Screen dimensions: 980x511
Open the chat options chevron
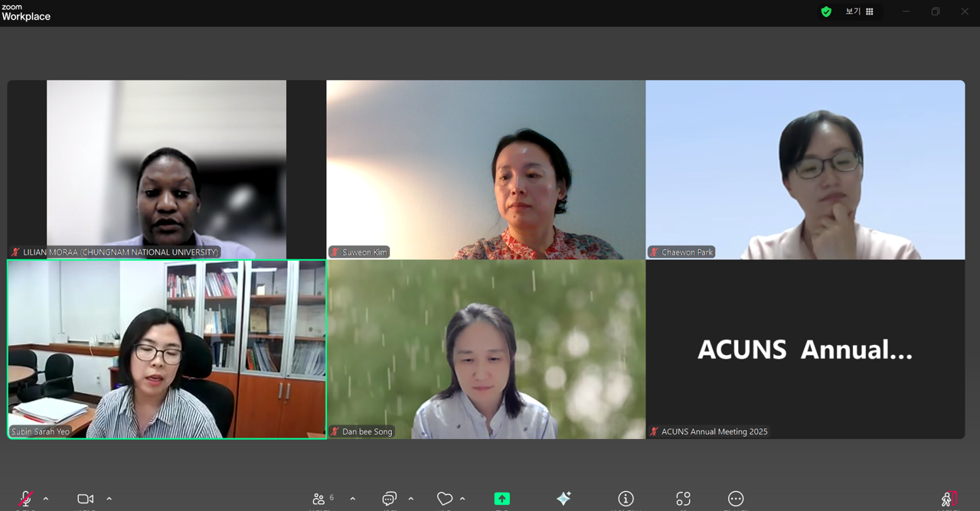pos(411,499)
